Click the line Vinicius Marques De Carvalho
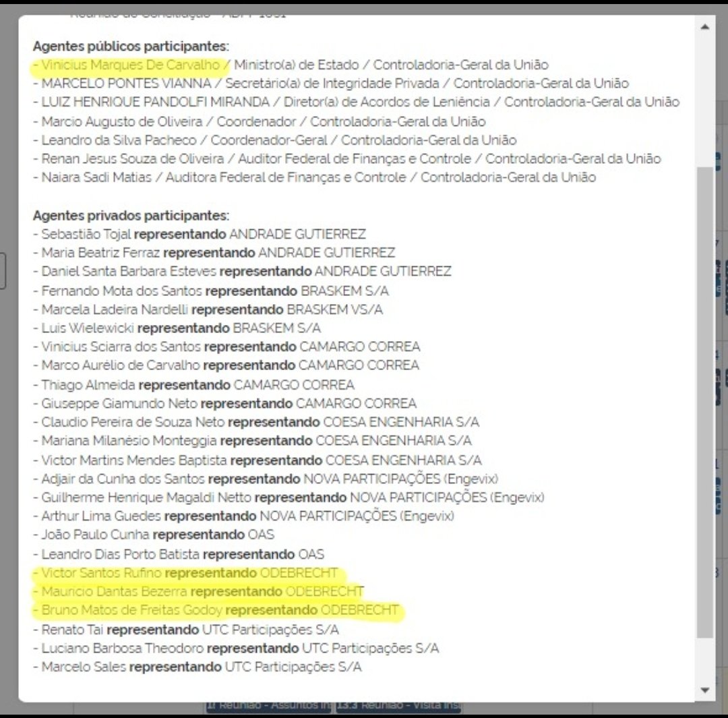Screen dimensions: 728x718 (291, 65)
